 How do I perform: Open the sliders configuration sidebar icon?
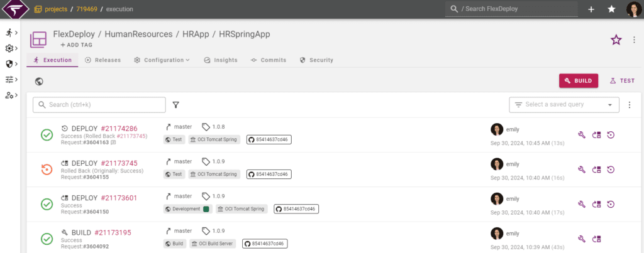[9, 80]
